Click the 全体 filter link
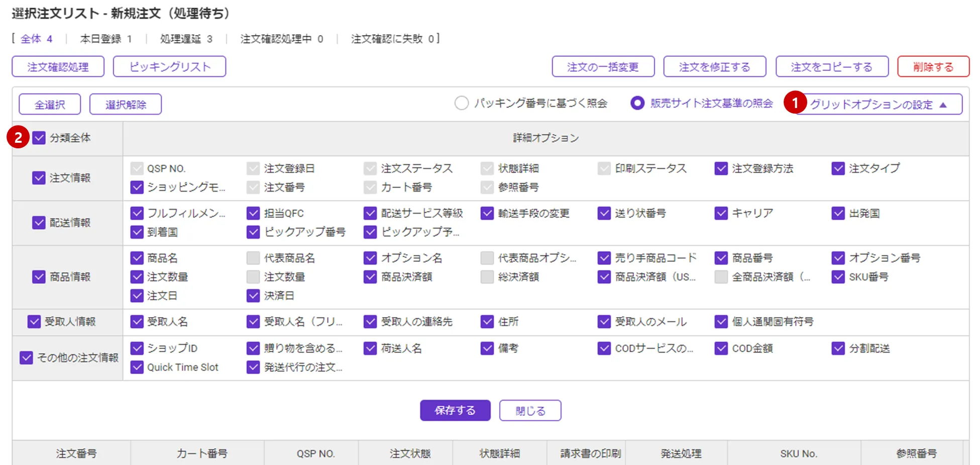 [36, 39]
